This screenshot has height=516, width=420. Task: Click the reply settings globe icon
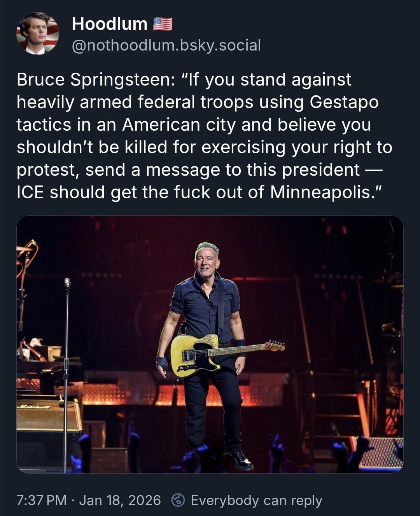click(x=178, y=500)
